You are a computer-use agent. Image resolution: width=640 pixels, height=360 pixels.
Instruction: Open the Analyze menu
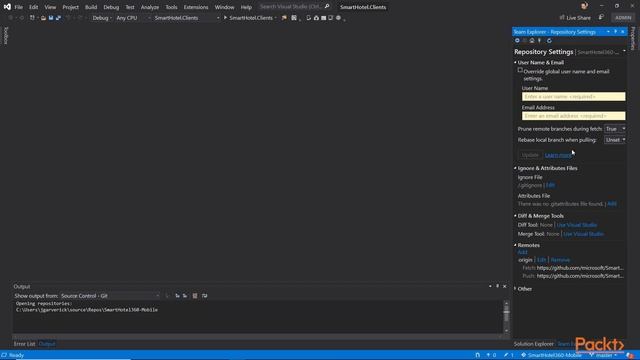click(x=150, y=7)
